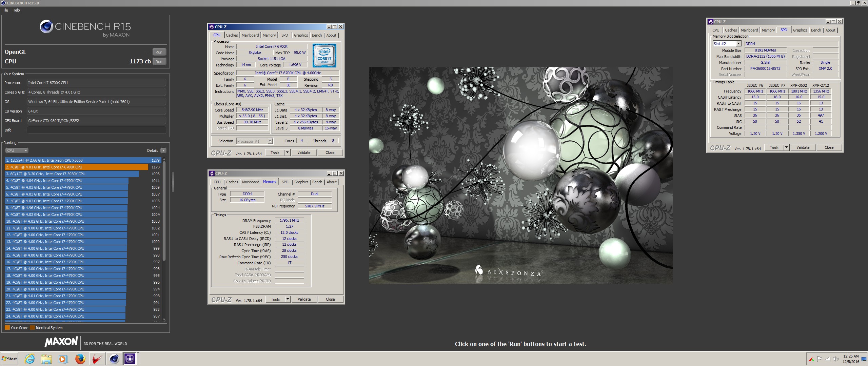This screenshot has width=868, height=366.
Task: Open the File menu
Action: coord(5,10)
